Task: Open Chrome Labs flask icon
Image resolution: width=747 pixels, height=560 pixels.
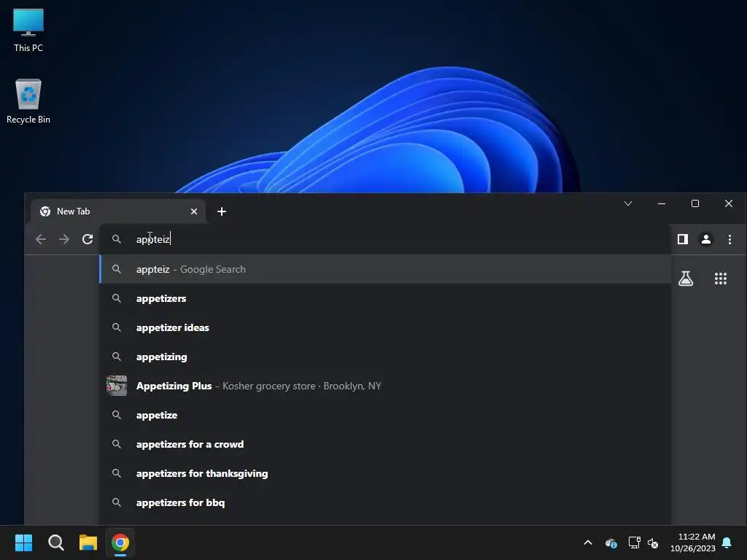Action: click(x=686, y=278)
